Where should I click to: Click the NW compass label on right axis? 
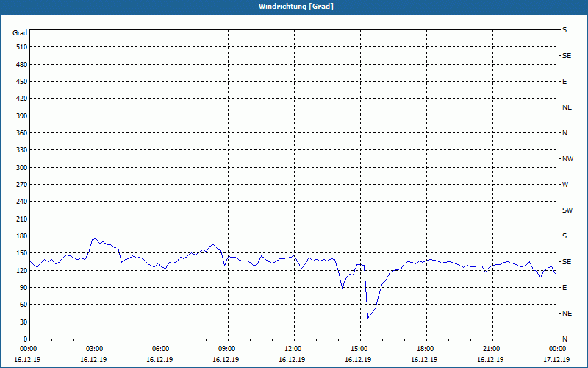pos(567,159)
